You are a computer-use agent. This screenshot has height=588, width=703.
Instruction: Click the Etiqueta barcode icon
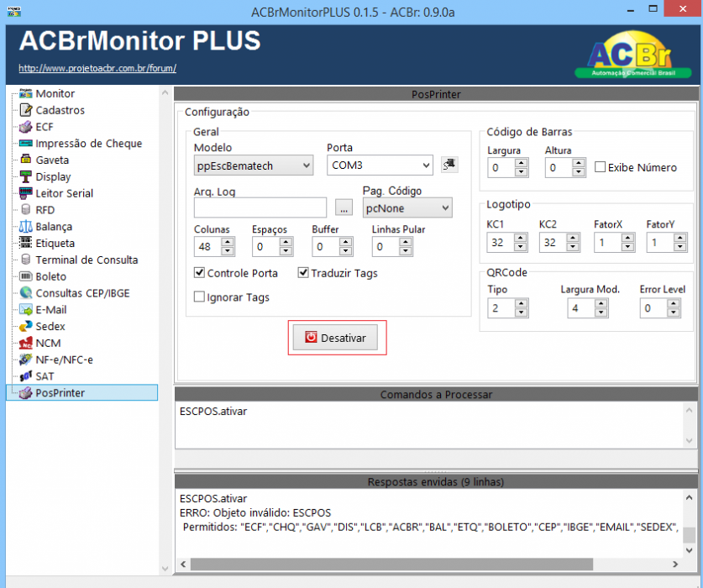click(25, 243)
